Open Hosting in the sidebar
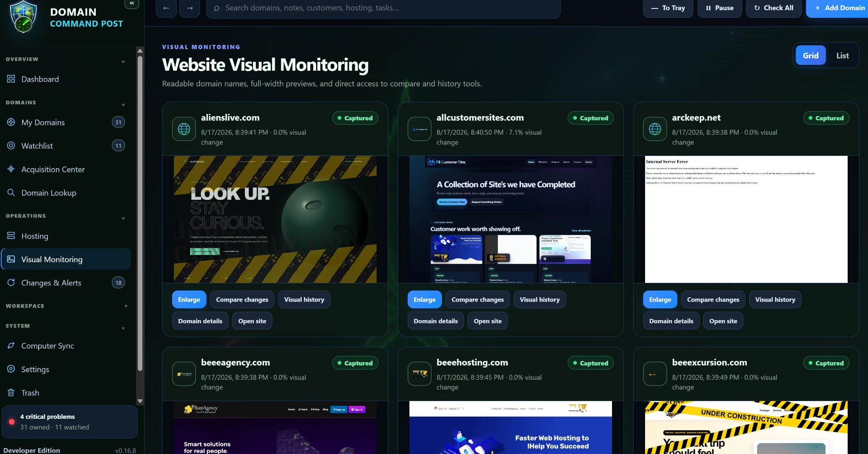Viewport: 868px width, 454px height. 66,235
